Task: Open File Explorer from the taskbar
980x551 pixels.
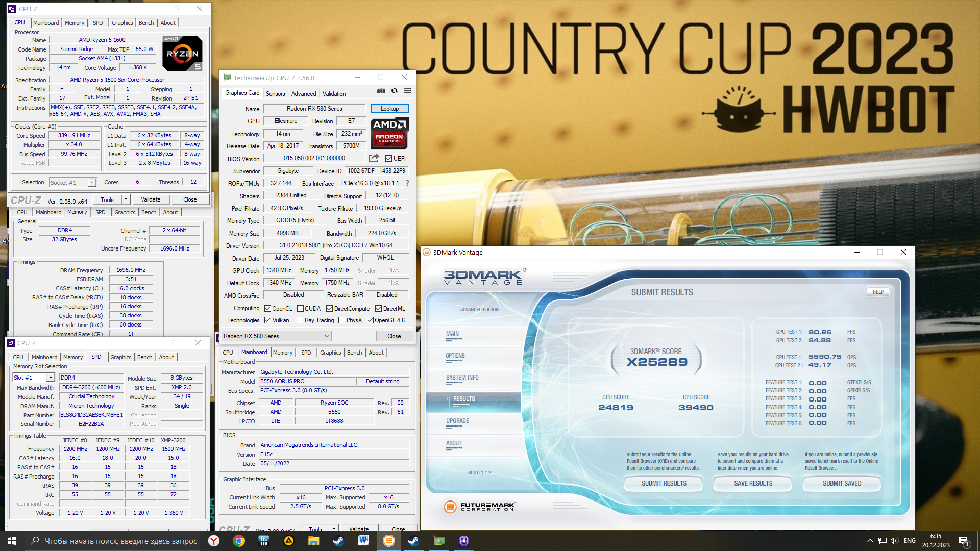Action: point(313,541)
